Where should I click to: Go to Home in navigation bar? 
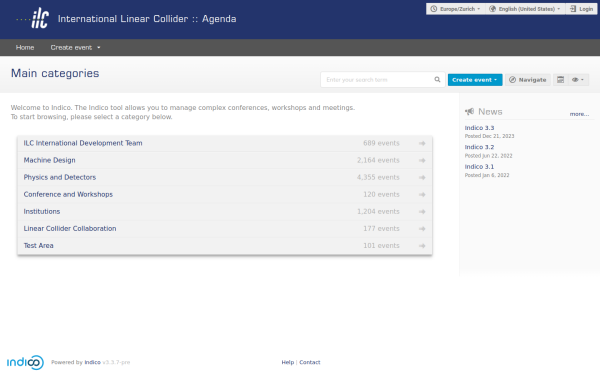click(x=25, y=47)
